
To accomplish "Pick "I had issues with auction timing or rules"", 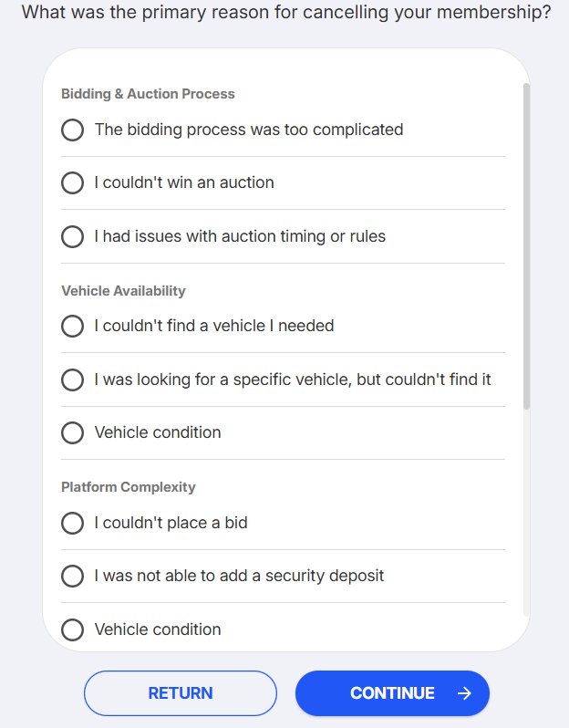I will tap(73, 236).
